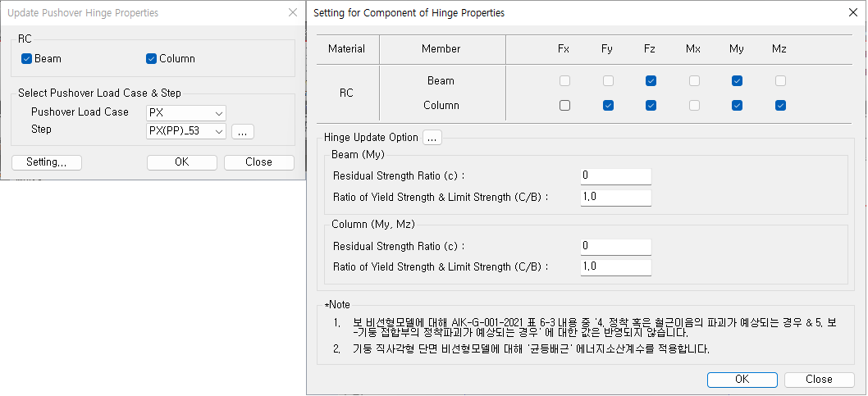
Task: Toggle Beam Fy checkbox
Action: (x=608, y=80)
